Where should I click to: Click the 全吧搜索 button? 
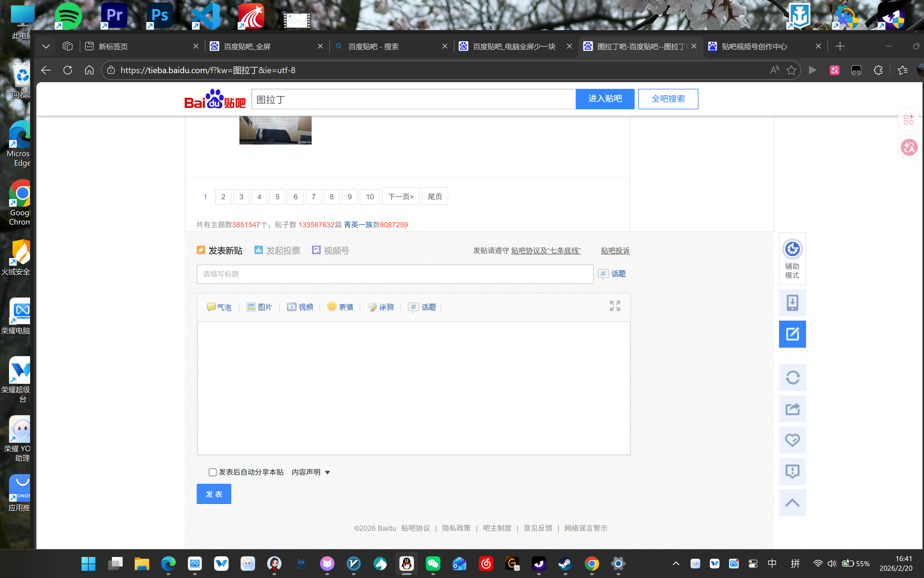point(668,99)
